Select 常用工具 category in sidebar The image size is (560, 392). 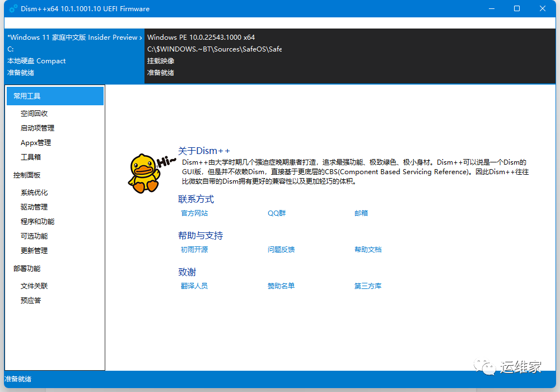pos(55,96)
